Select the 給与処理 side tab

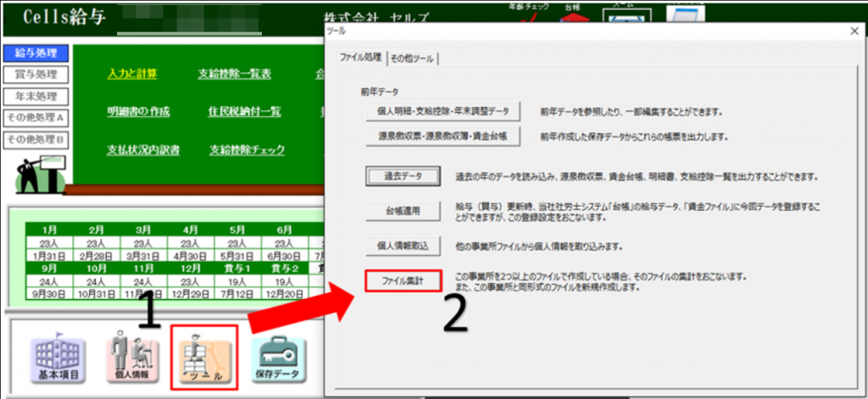36,53
